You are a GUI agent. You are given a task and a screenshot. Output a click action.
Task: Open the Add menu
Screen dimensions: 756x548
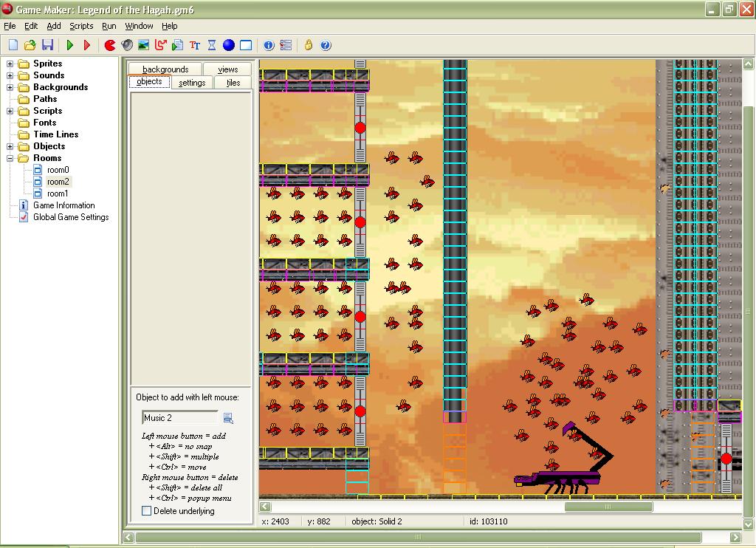[x=53, y=26]
